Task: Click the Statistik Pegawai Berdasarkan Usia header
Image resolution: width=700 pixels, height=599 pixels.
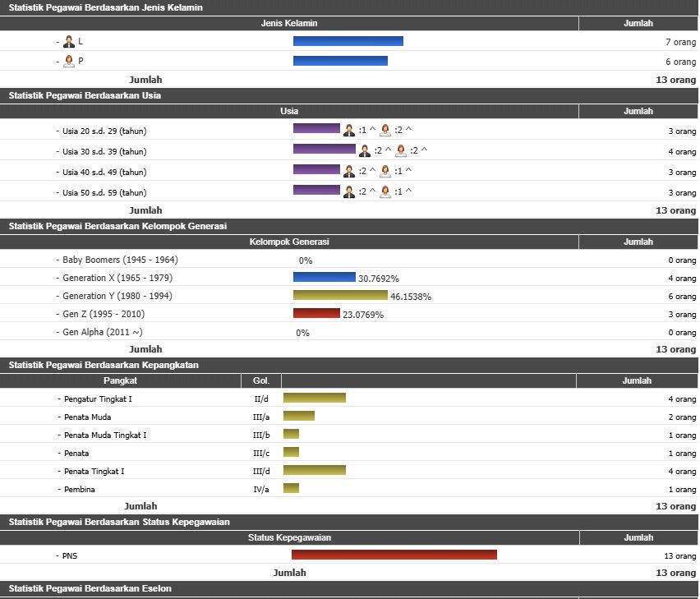Action: coord(85,95)
